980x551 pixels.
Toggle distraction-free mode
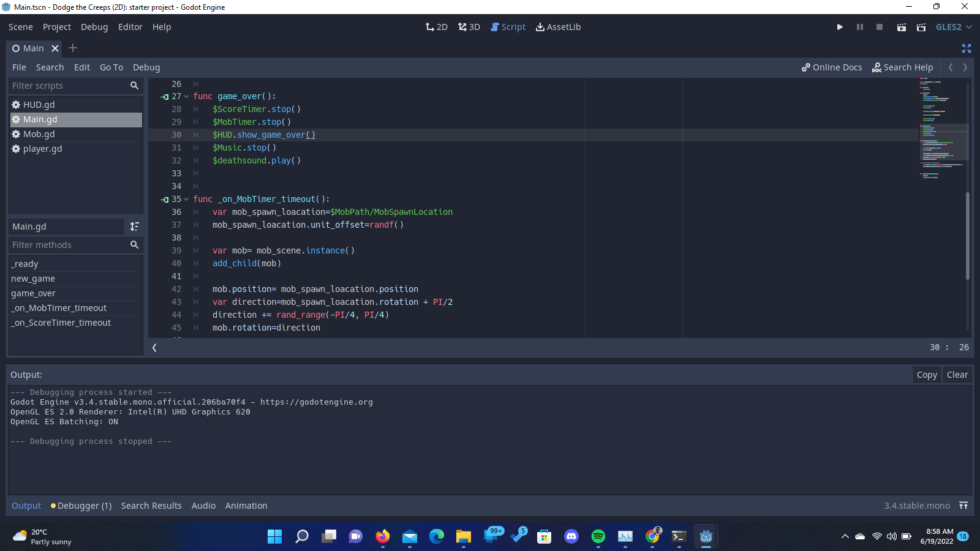967,48
